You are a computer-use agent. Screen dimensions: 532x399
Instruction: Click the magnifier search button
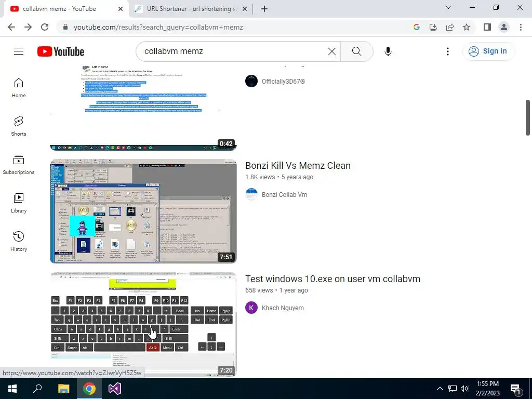[356, 51]
